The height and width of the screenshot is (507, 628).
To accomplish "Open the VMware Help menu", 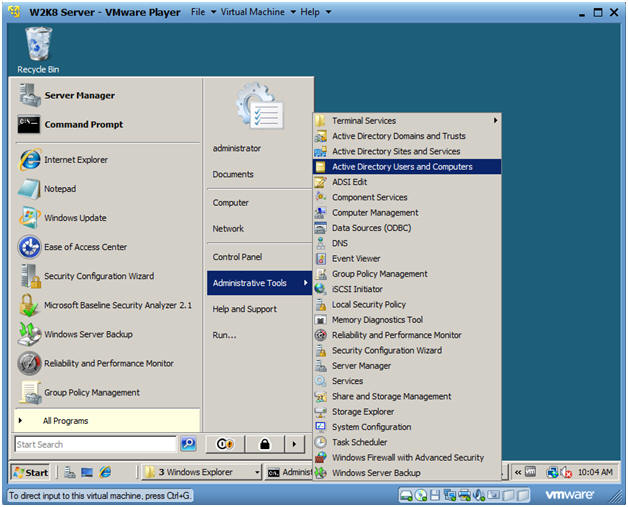I will (x=315, y=12).
